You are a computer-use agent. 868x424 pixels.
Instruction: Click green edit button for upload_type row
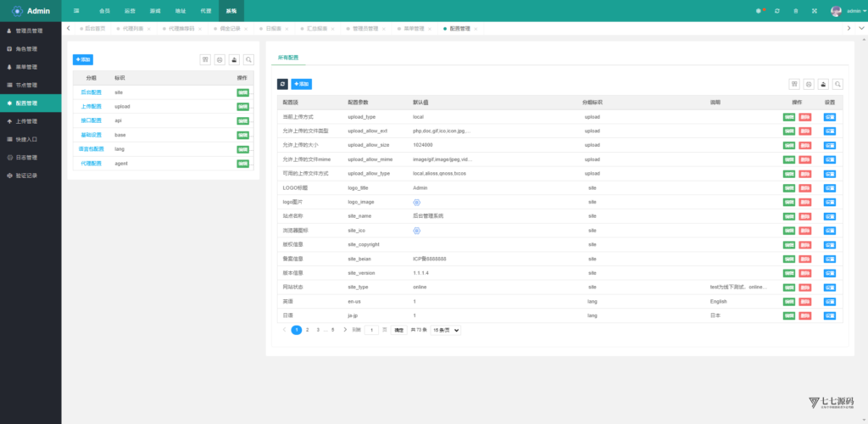tap(789, 117)
